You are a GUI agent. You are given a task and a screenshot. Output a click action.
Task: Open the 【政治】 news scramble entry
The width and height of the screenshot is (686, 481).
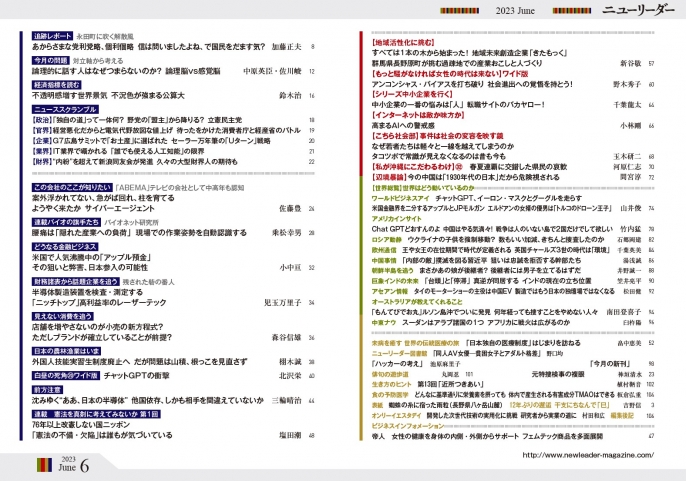tap(46, 119)
